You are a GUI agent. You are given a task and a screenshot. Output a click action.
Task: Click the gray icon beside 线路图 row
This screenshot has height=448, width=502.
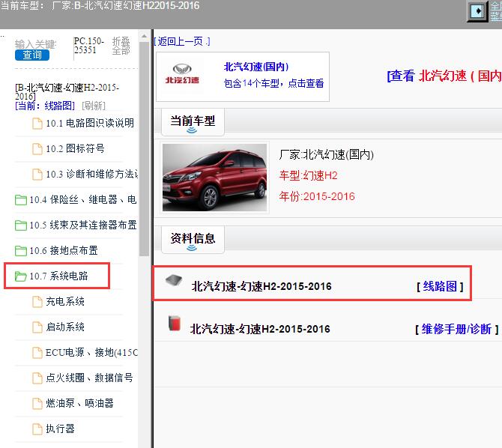click(174, 280)
